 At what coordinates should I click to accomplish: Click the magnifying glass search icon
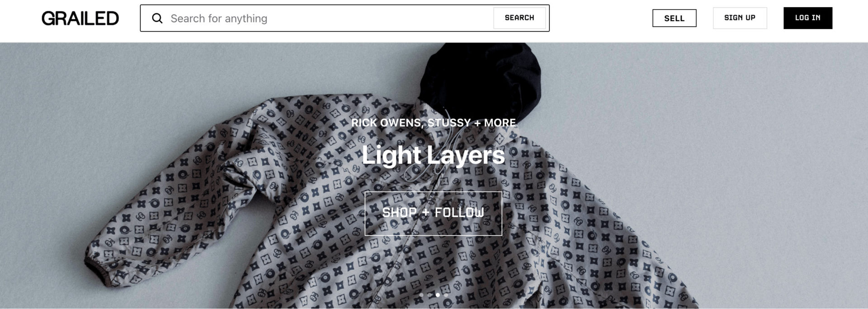(157, 19)
